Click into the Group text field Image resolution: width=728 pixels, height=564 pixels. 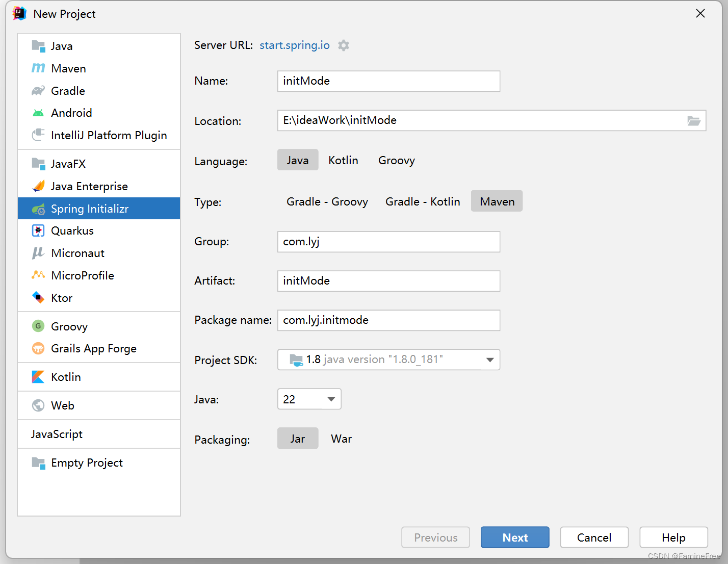[388, 242]
